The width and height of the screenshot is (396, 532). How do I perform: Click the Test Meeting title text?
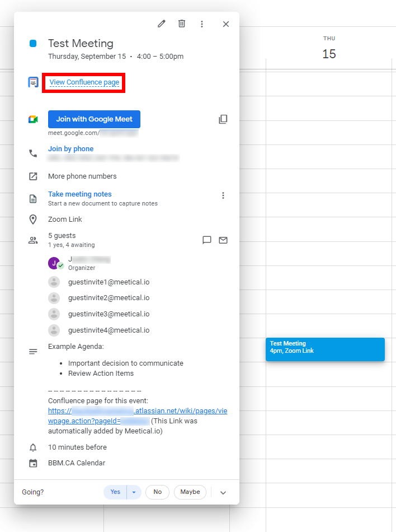click(81, 44)
